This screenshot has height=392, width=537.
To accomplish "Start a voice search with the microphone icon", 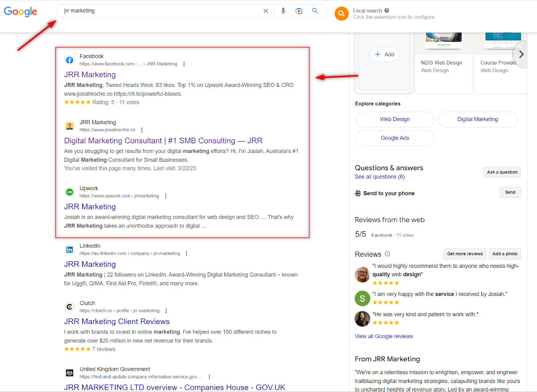I will click(283, 11).
